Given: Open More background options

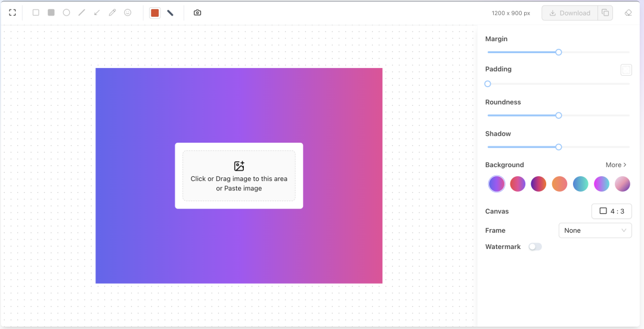Looking at the screenshot, I should (x=615, y=165).
